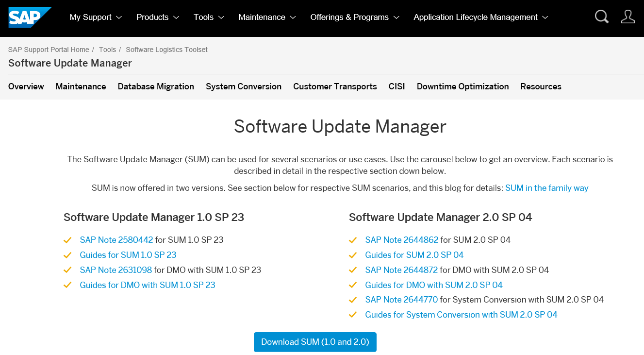The width and height of the screenshot is (644, 355).
Task: Click checkmark beside Guides for SUM 1.0 SP 23
Action: (67, 255)
